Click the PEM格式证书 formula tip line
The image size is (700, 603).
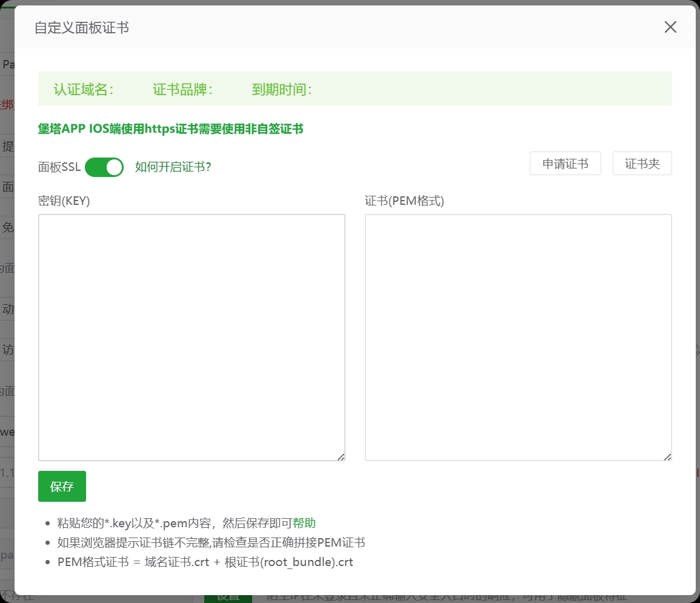[205, 562]
